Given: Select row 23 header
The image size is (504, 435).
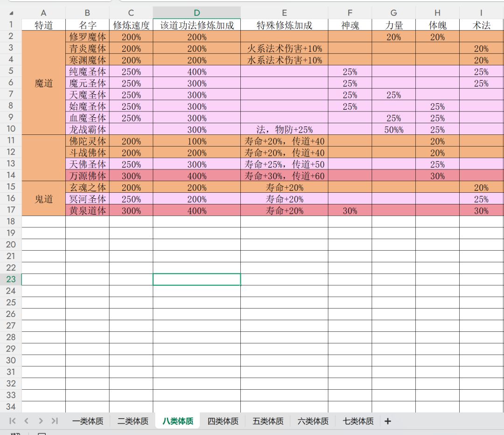Looking at the screenshot, I should pyautogui.click(x=11, y=279).
